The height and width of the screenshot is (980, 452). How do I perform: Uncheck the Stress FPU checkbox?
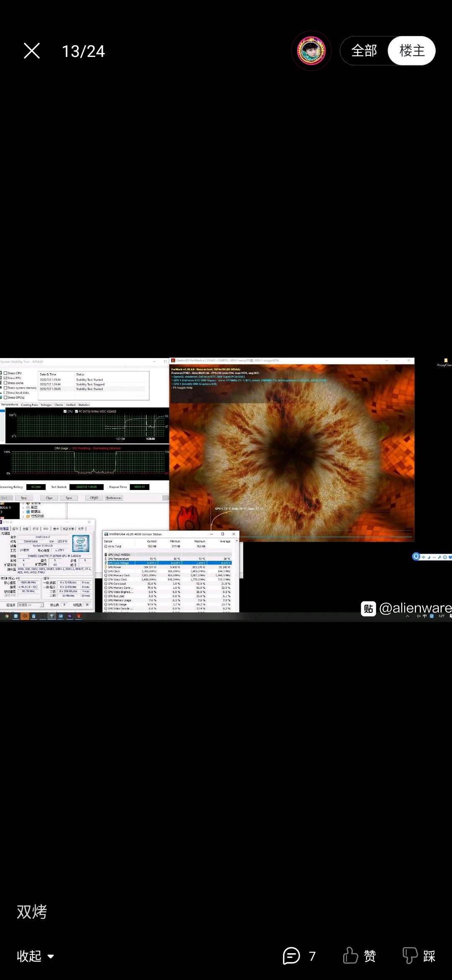tap(5, 378)
